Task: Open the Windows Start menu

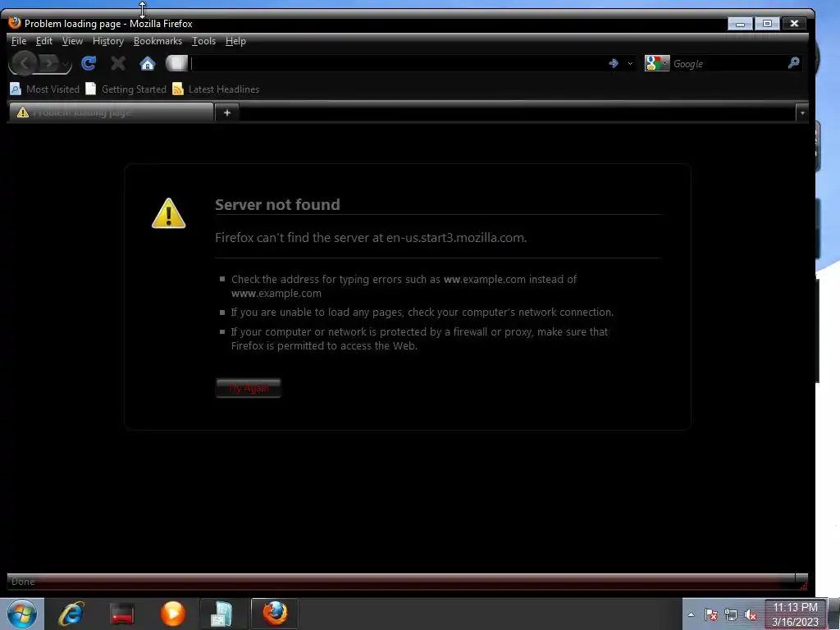Action: (x=22, y=614)
